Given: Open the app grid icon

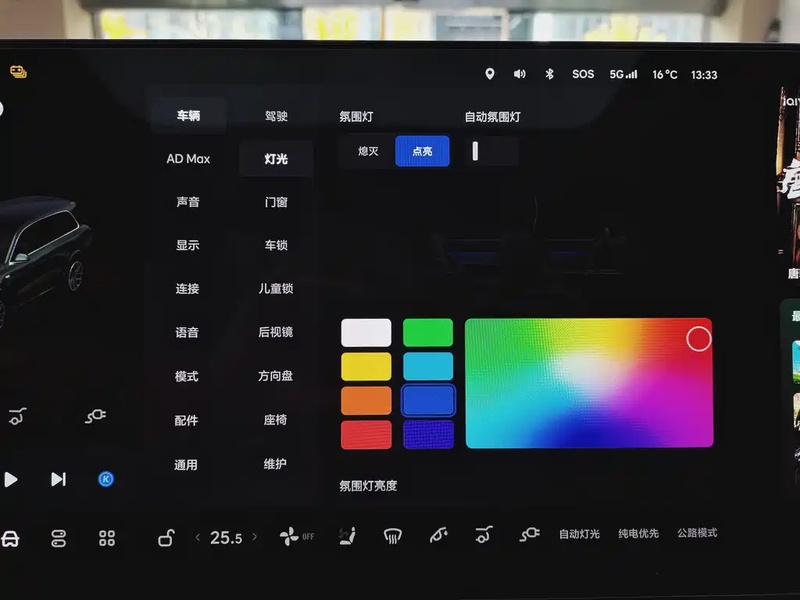Looking at the screenshot, I should (x=107, y=539).
